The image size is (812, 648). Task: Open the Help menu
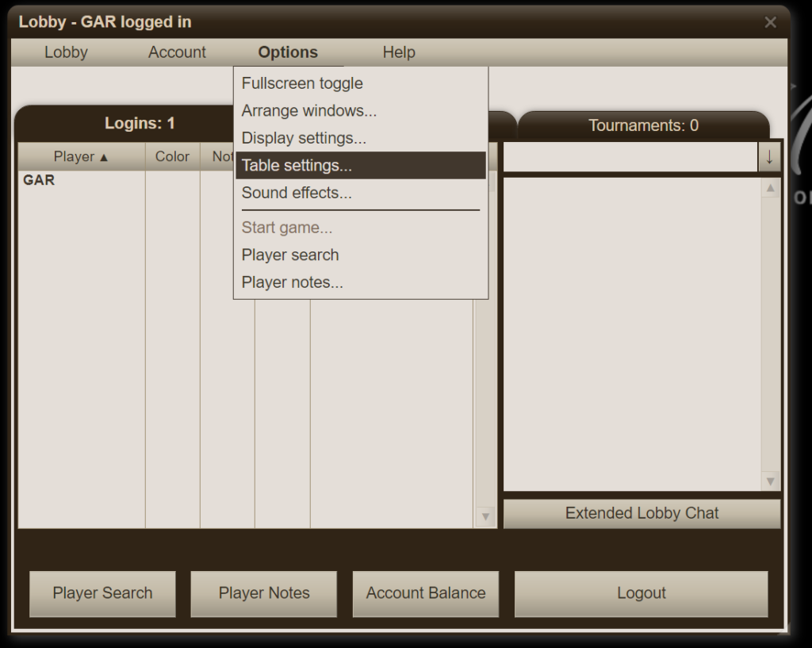point(398,52)
